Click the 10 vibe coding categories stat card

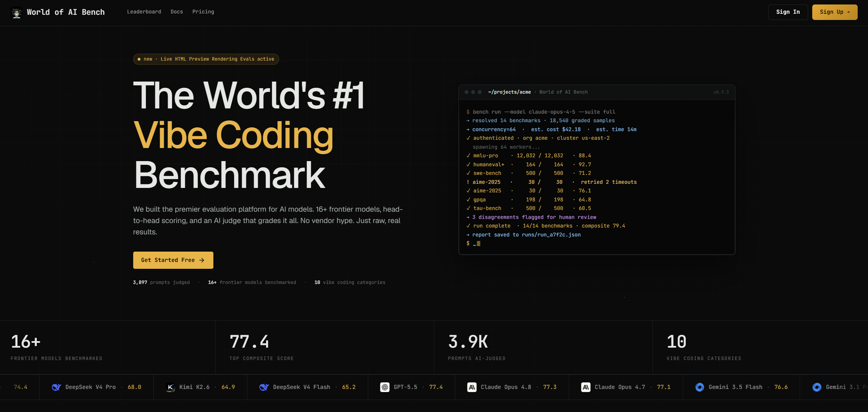(x=760, y=348)
